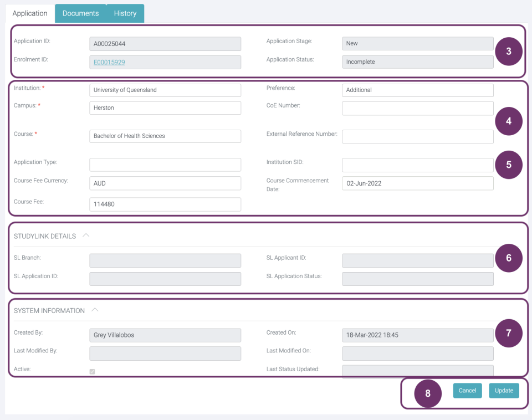Click the Course Commencement Date field
532x420 pixels.
point(417,183)
